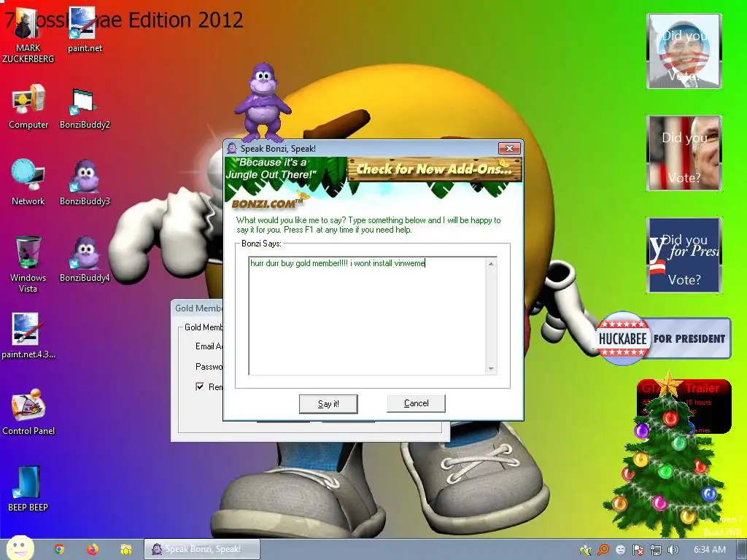Open the network status tray icon
Screen dimensions: 747x560
pyautogui.click(x=656, y=550)
